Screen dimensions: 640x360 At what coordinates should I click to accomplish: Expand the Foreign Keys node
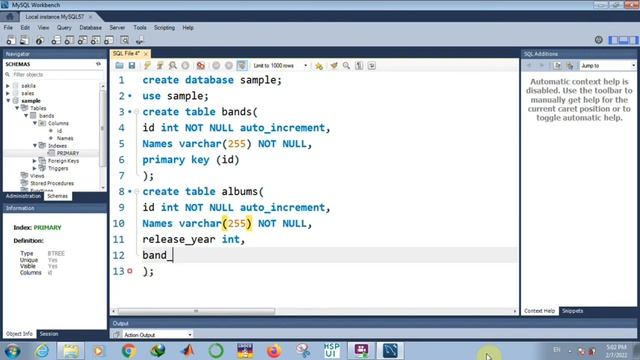pos(35,161)
